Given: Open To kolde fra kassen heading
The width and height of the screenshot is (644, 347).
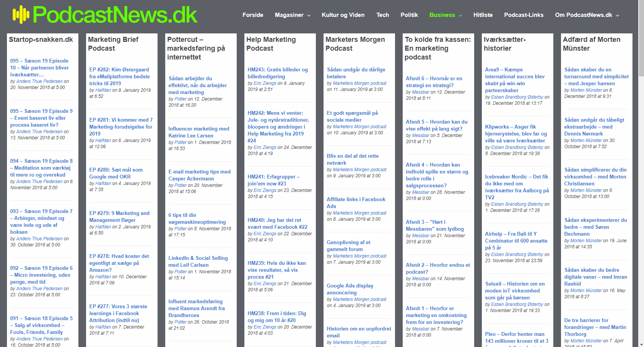Looking at the screenshot, I should click(438, 48).
